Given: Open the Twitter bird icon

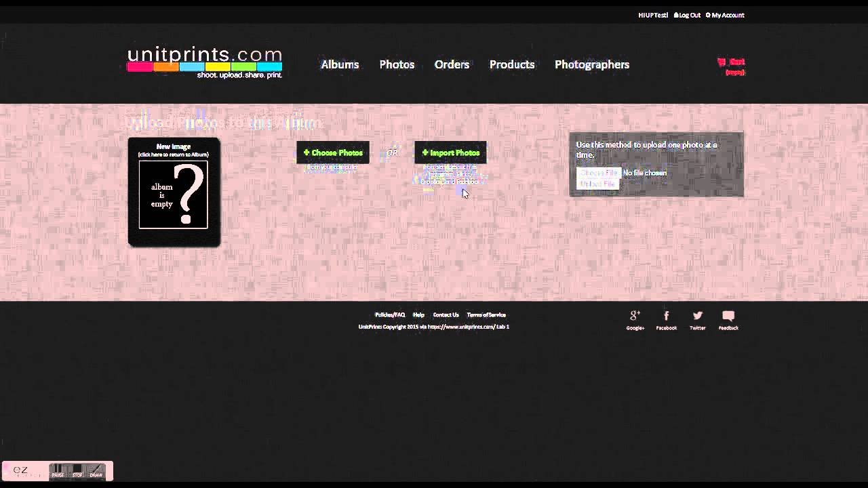Looking at the screenshot, I should pos(697,316).
